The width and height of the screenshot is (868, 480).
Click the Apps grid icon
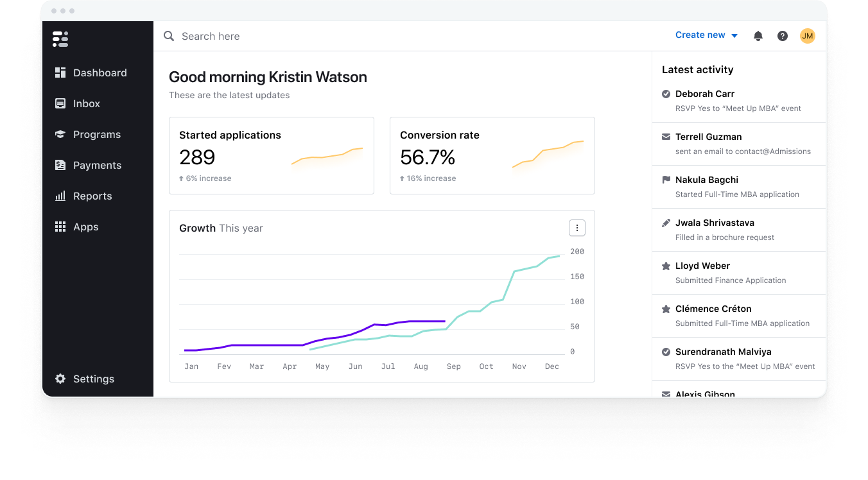(x=60, y=227)
